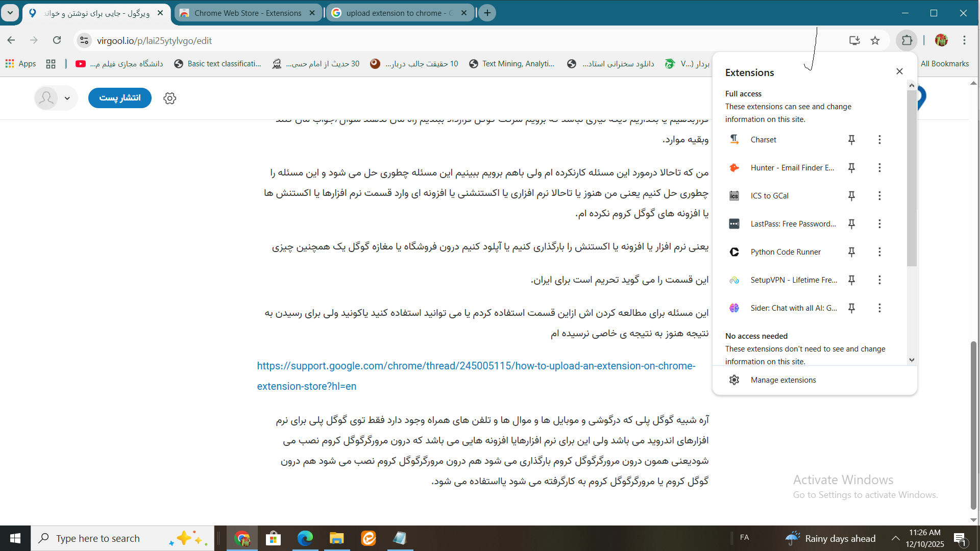Click the Extensions puzzle icon in toolbar
Viewport: 980px width, 551px height.
906,40
